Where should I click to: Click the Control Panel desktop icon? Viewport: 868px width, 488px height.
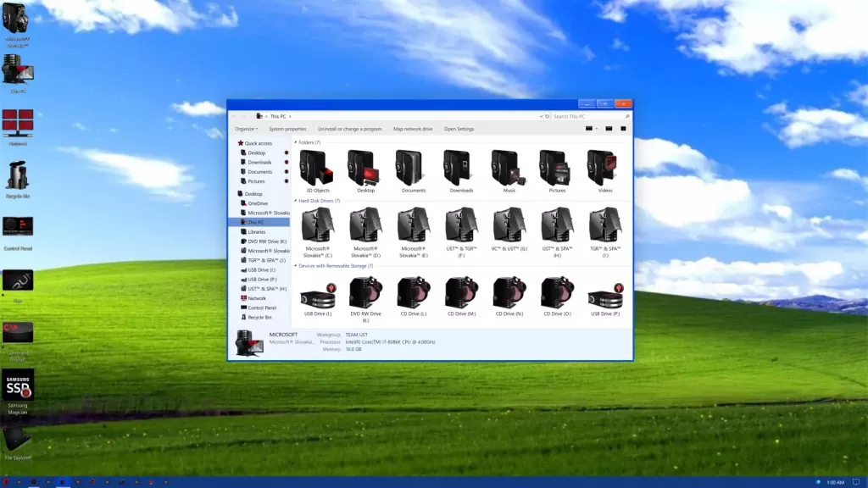tap(18, 234)
